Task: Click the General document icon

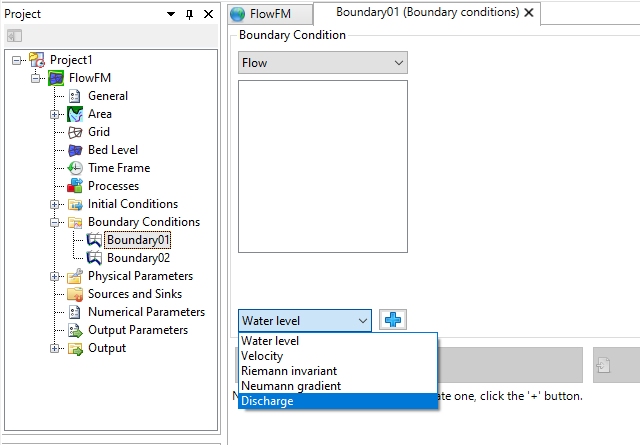Action: tap(75, 96)
